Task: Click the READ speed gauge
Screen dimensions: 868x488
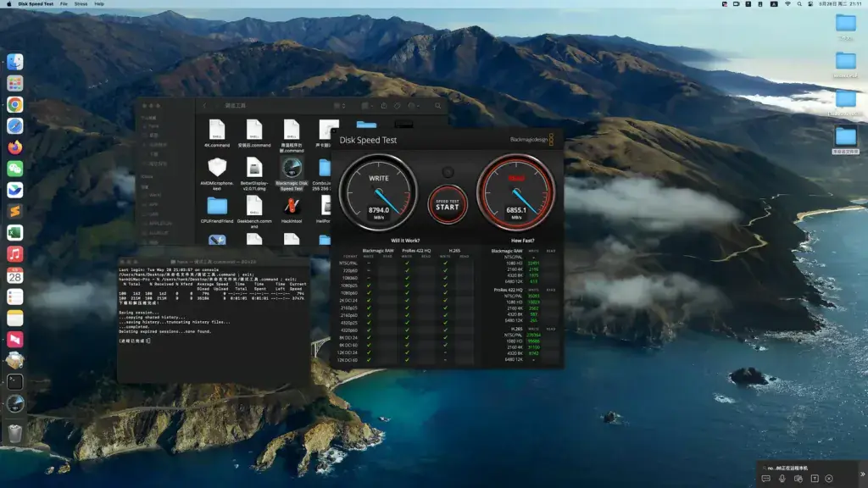Action: (516, 192)
